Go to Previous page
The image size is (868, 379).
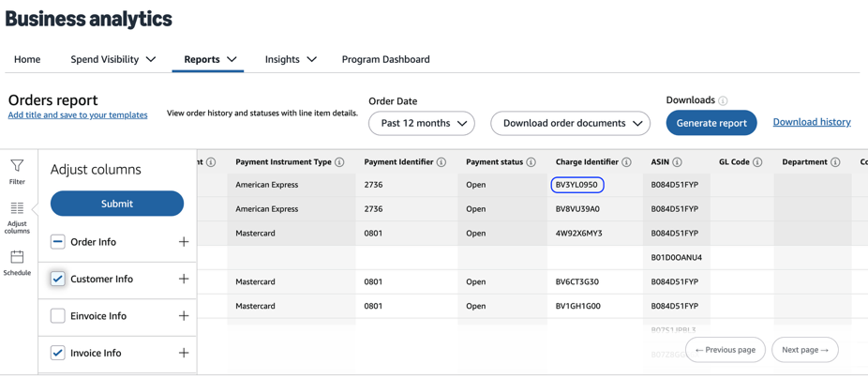coord(726,350)
